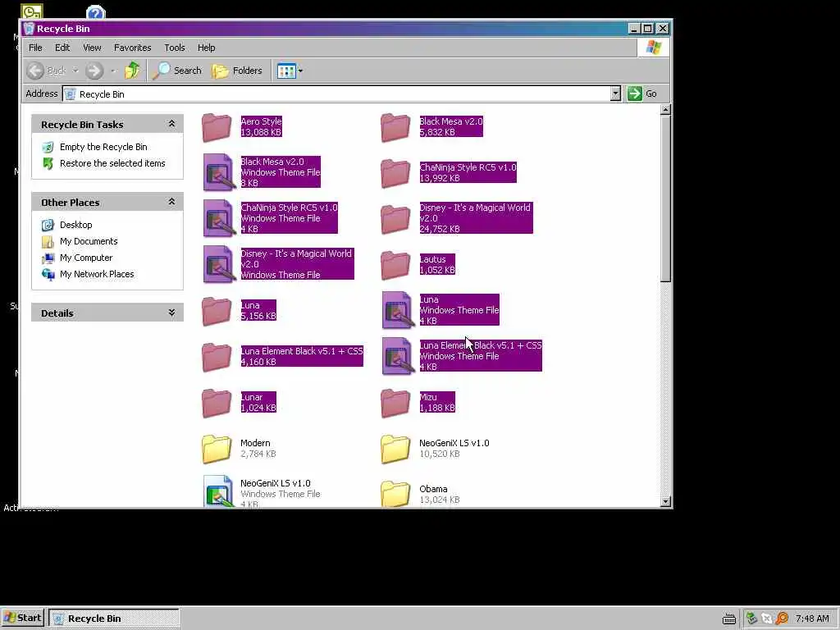This screenshot has height=630, width=840.
Task: Click scrollbar down arrow in file list
Action: click(x=665, y=502)
